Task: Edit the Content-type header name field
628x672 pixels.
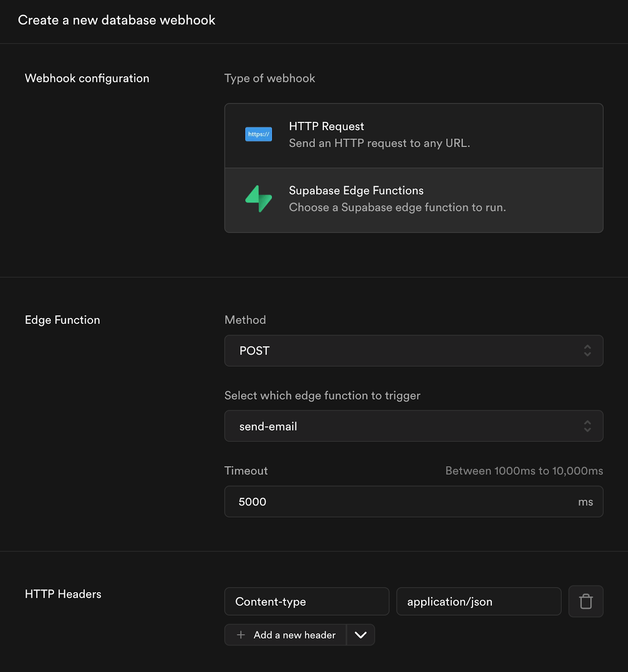Action: [307, 601]
